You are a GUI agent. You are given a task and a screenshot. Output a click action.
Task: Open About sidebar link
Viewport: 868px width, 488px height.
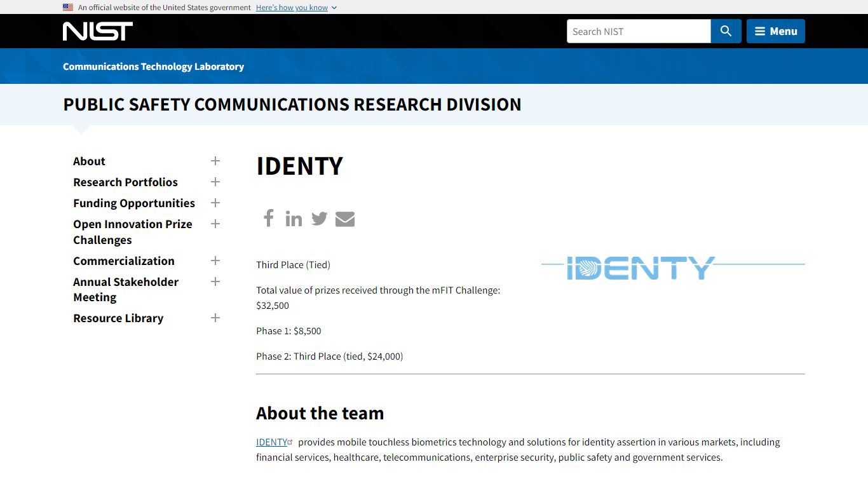coord(89,161)
